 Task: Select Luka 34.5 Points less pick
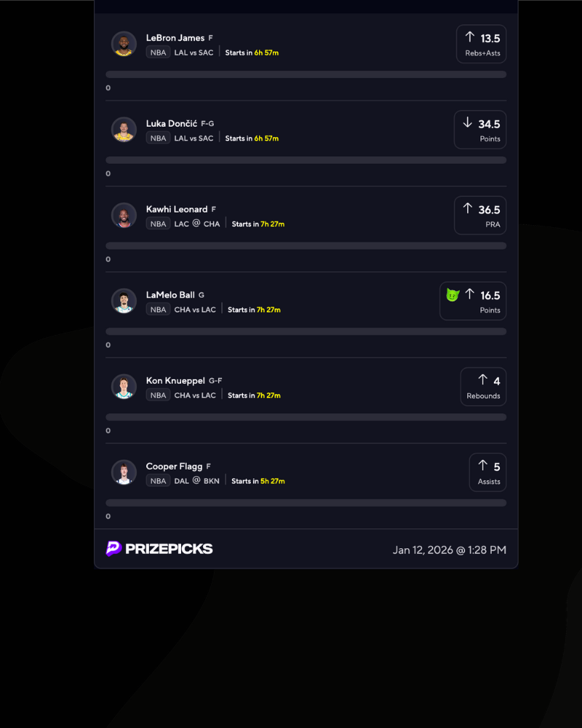pos(480,130)
